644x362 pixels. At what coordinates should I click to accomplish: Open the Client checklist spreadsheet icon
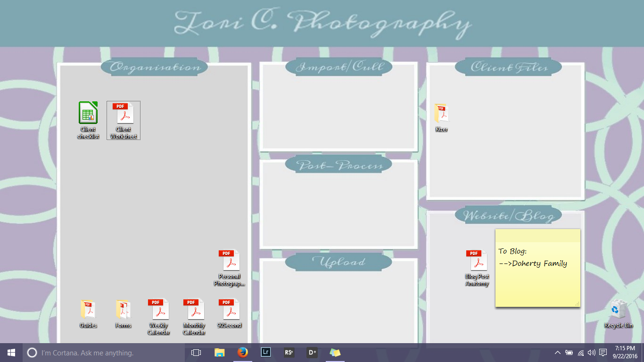coord(88,120)
